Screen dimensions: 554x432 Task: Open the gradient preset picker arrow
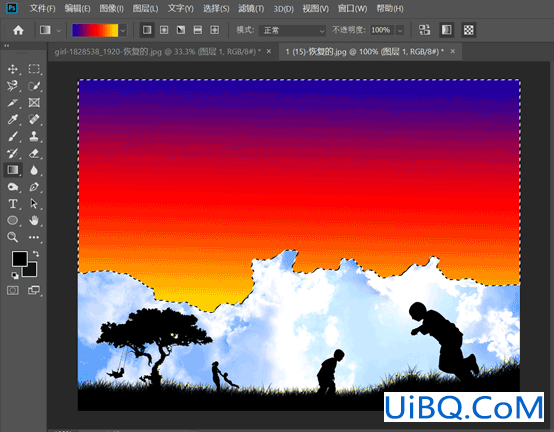tap(123, 31)
